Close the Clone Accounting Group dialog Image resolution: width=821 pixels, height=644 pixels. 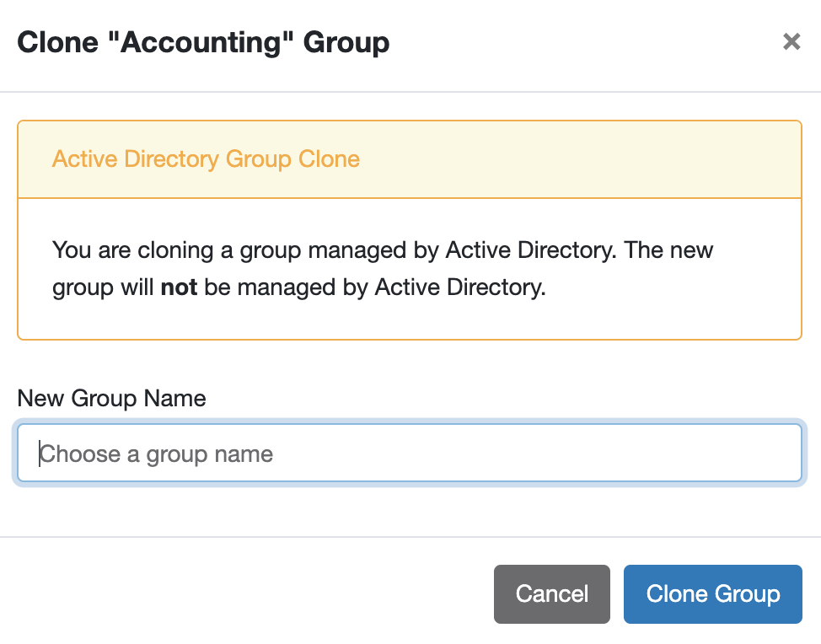point(791,41)
